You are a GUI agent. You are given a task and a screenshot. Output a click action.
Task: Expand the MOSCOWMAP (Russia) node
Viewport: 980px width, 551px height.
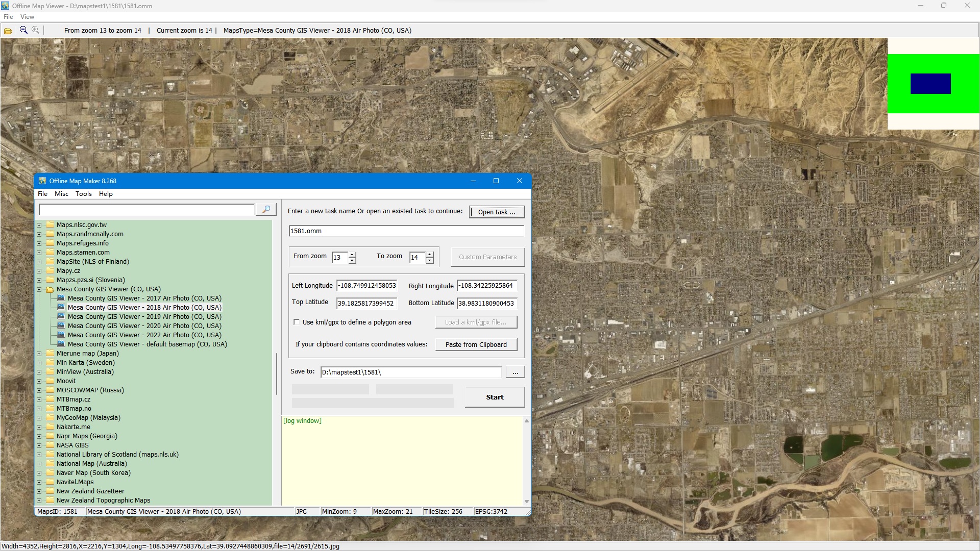[39, 390]
